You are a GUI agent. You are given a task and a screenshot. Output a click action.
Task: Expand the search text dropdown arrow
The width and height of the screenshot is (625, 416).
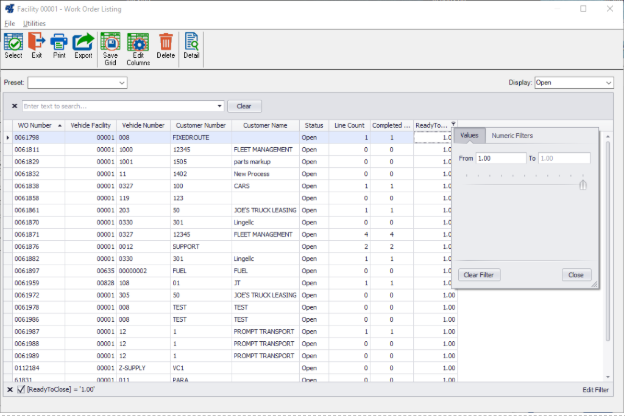click(x=219, y=106)
